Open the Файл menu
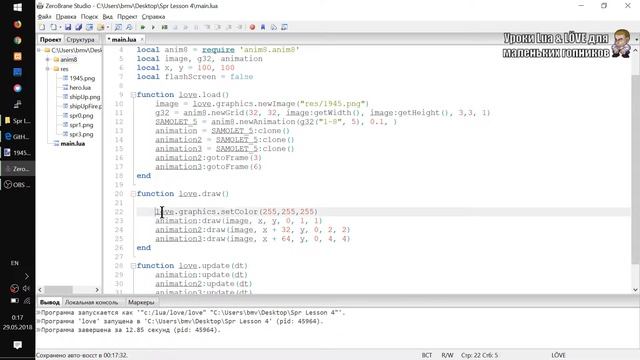This screenshot has height=360, width=640. click(44, 17)
